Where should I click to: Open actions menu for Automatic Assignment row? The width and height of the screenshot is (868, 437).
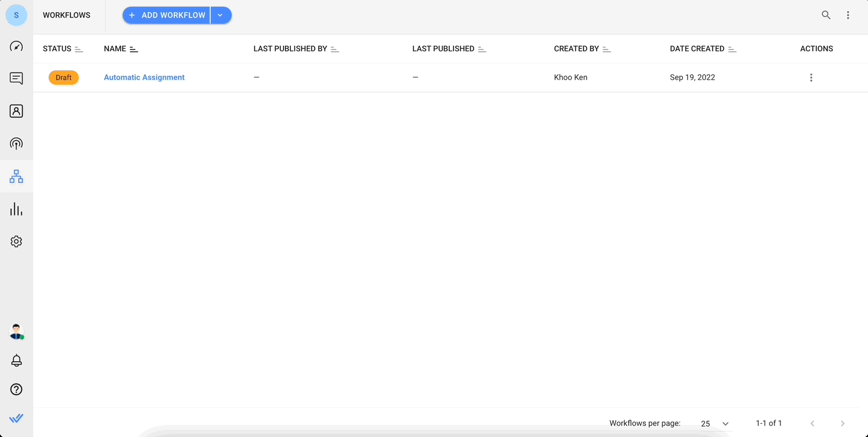[x=811, y=77]
